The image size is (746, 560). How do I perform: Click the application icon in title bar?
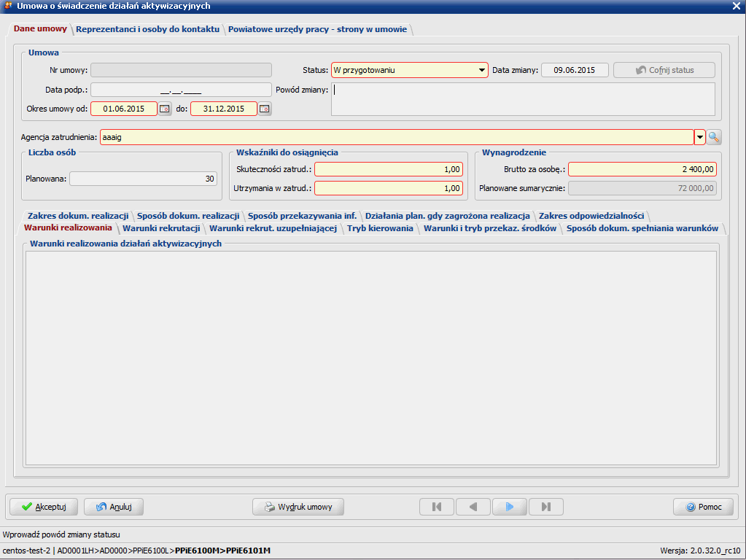click(8, 6)
